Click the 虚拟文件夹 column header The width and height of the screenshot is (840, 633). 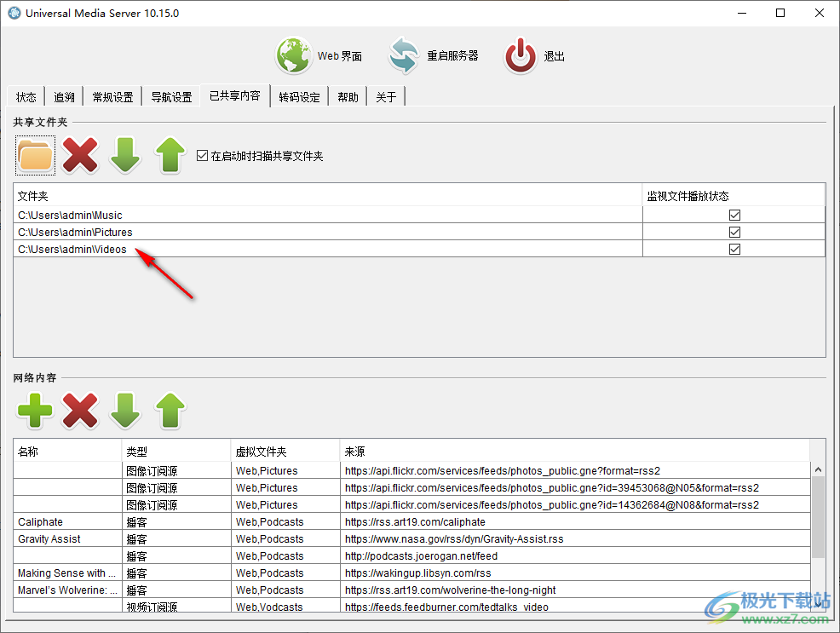tap(285, 452)
